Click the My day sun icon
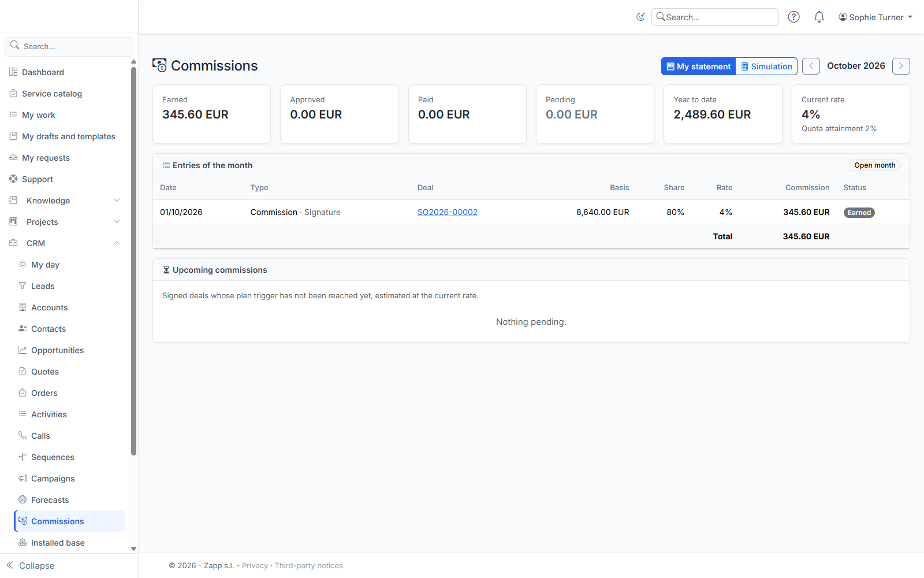The width and height of the screenshot is (924, 578). 23,264
